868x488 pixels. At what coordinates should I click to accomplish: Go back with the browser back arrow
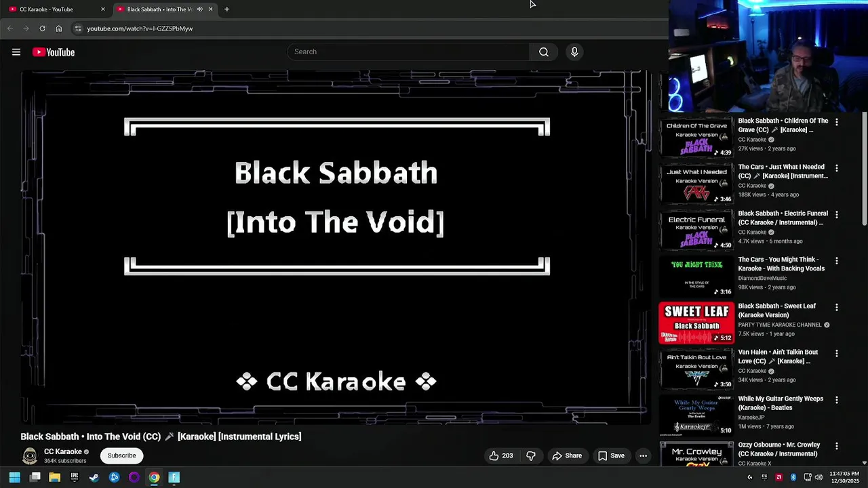coord(9,28)
